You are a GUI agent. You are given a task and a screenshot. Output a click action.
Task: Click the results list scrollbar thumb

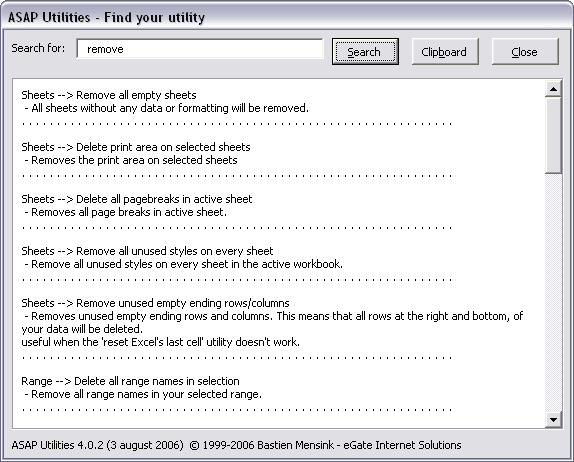pyautogui.click(x=553, y=135)
